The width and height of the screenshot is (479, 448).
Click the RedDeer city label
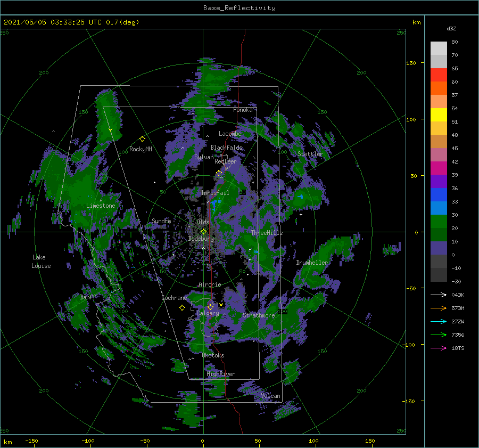pos(226,161)
